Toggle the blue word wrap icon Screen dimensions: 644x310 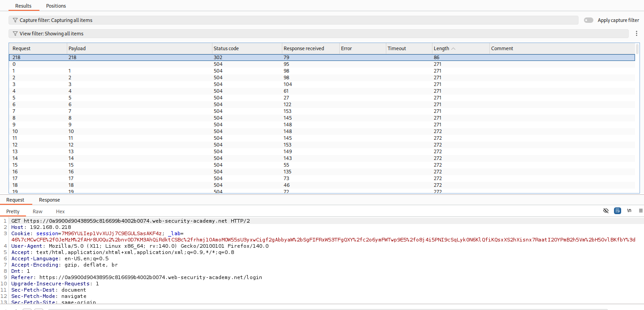pos(618,211)
